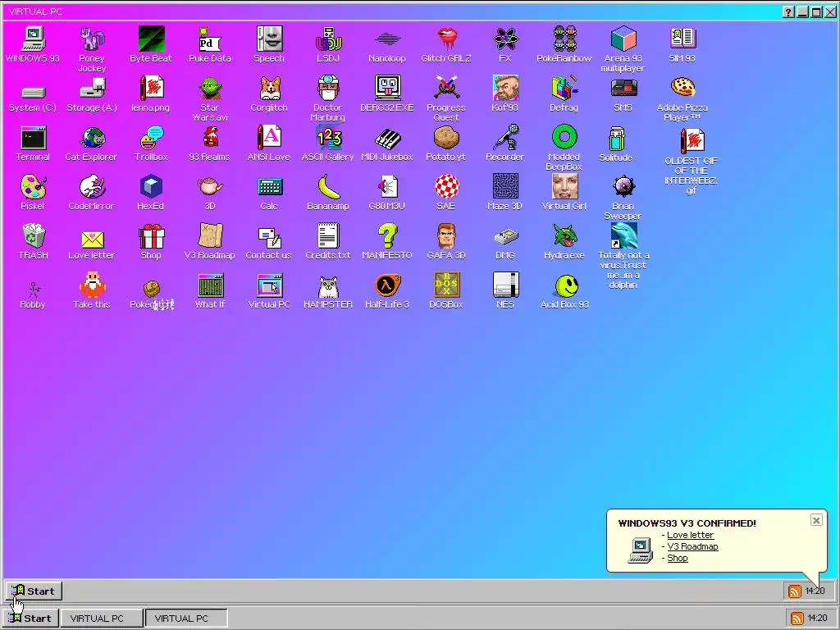The width and height of the screenshot is (840, 630).
Task: Run the Defrag icon
Action: pos(564,89)
